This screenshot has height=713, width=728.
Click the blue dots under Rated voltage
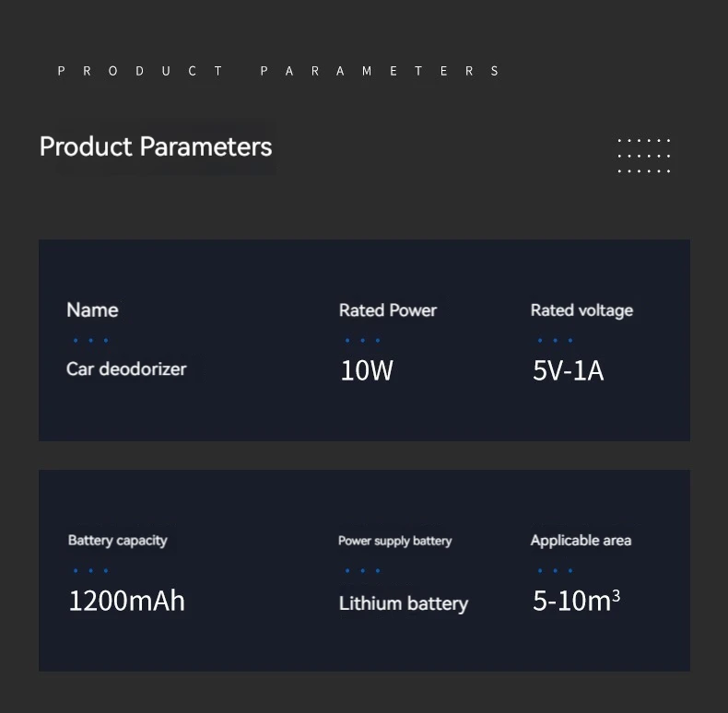point(555,340)
